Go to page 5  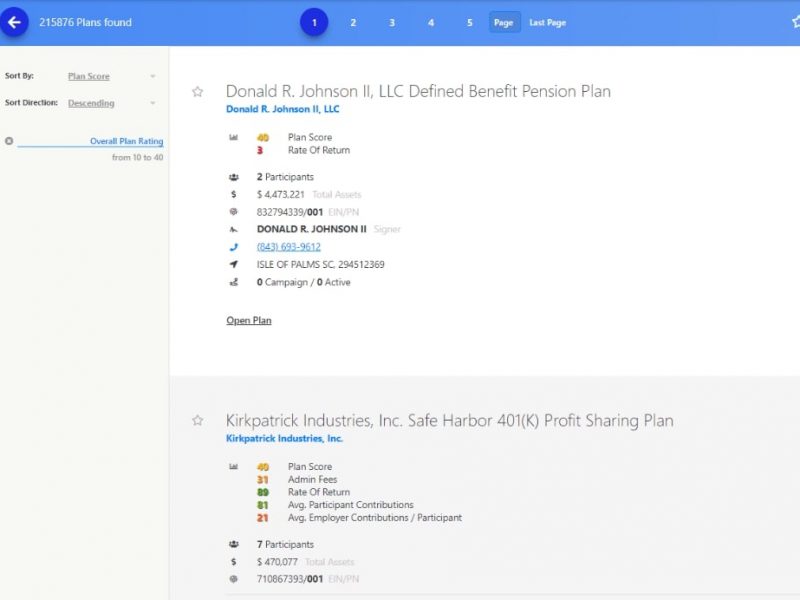click(x=469, y=22)
